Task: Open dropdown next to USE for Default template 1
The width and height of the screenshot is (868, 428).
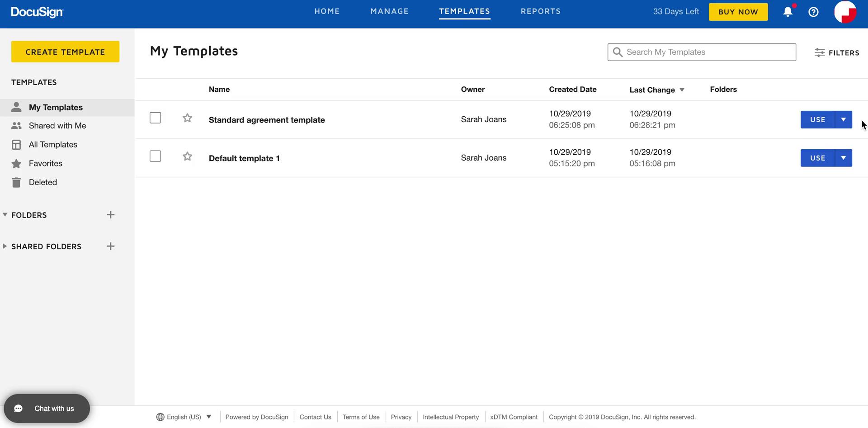Action: (843, 158)
